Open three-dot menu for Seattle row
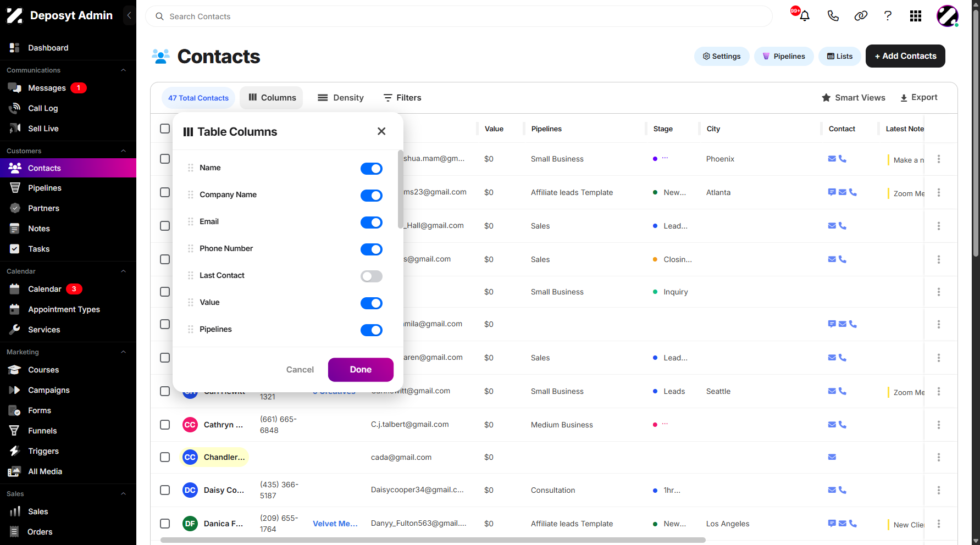 [x=939, y=391]
